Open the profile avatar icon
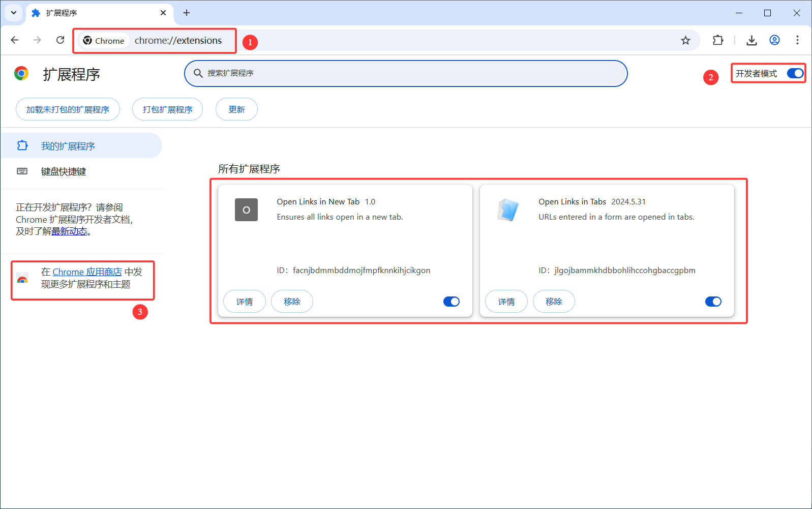The height and width of the screenshot is (509, 812). [x=774, y=40]
